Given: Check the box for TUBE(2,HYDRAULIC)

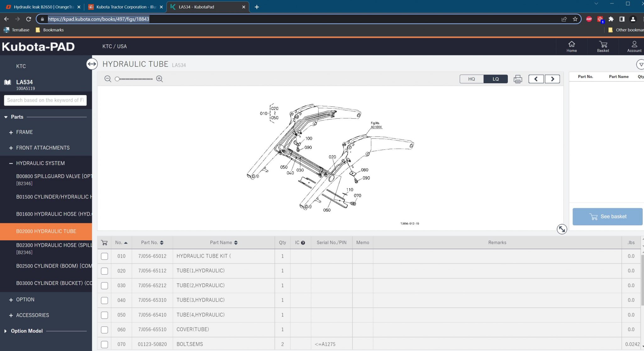Looking at the screenshot, I should tap(104, 286).
